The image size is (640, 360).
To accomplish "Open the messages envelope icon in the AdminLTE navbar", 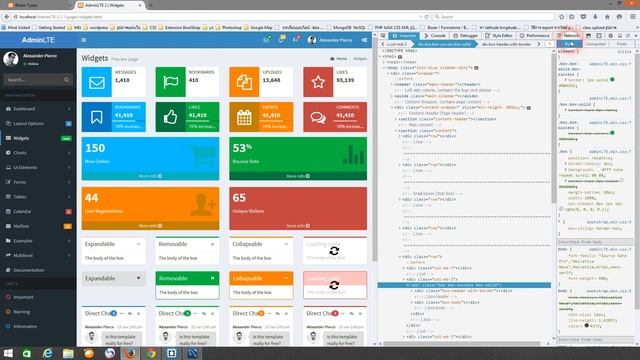I will click(267, 40).
